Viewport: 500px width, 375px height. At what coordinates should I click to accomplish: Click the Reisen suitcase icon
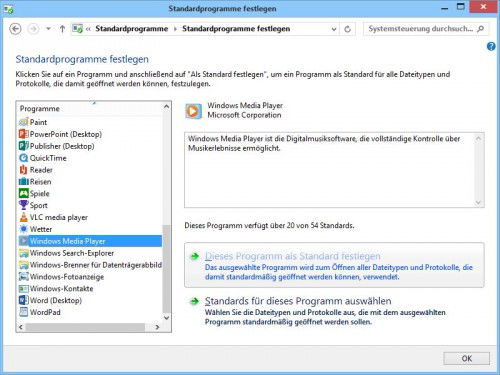point(23,182)
